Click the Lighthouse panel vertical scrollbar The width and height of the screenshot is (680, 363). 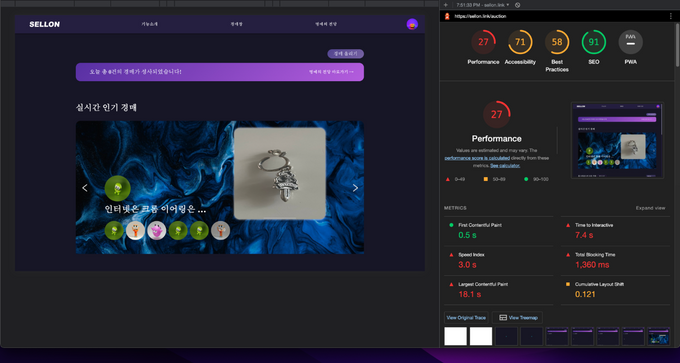(x=677, y=43)
